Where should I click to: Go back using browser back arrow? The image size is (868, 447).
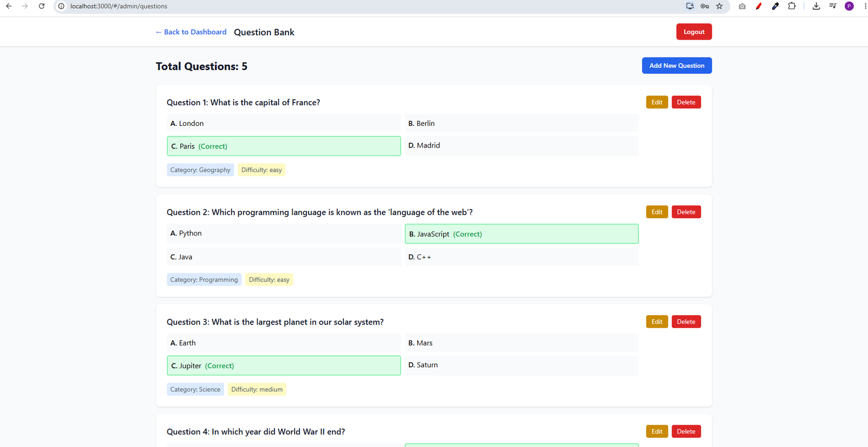coord(9,6)
